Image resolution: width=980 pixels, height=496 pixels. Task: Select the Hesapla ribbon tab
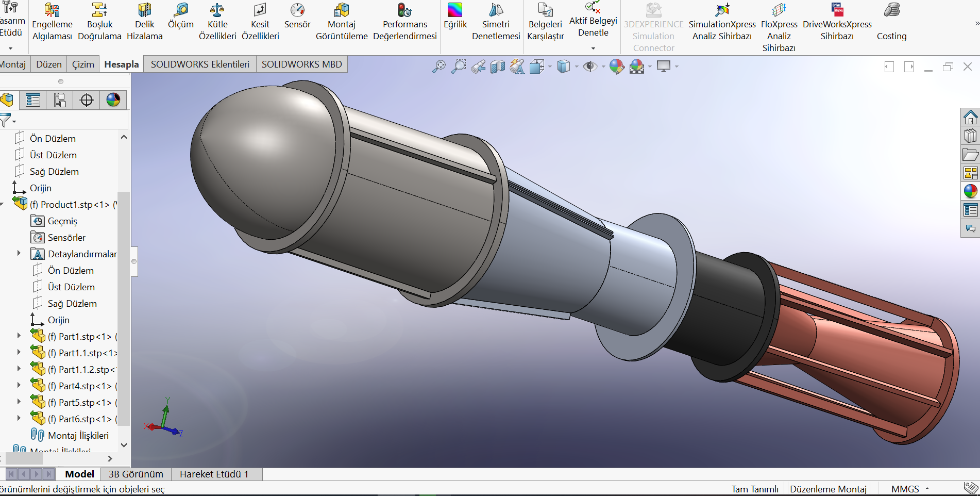coord(122,64)
